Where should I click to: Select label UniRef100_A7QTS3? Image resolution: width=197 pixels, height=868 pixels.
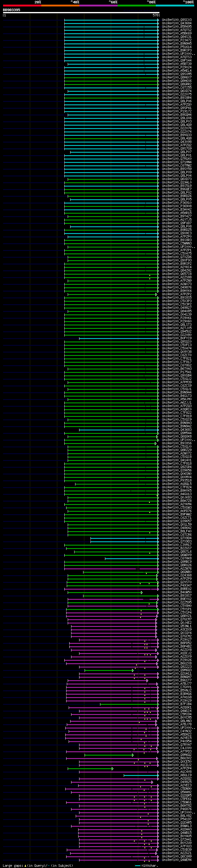tap(177, 57)
